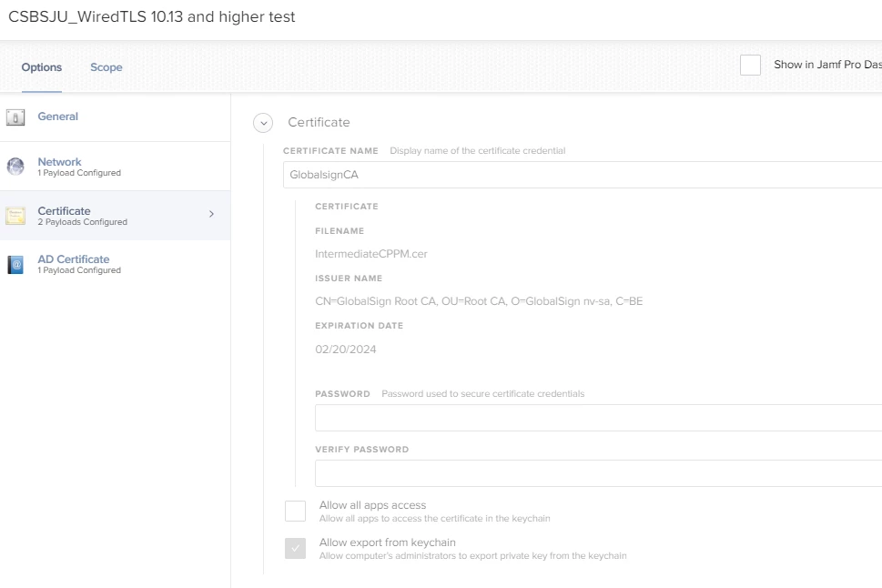
Task: Open the General payload settings
Action: click(58, 117)
